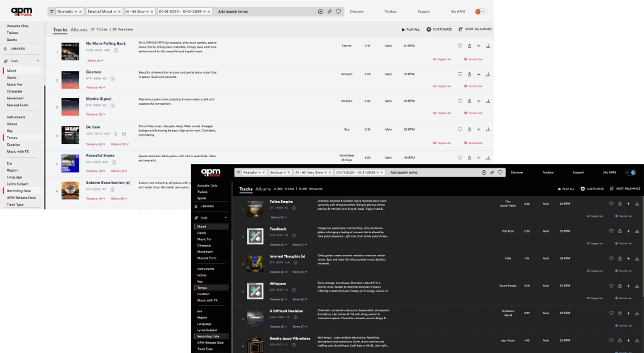Viewport: 644px width, 353px height.
Task: Open Toolbox menu in light window
Action: [x=391, y=11]
